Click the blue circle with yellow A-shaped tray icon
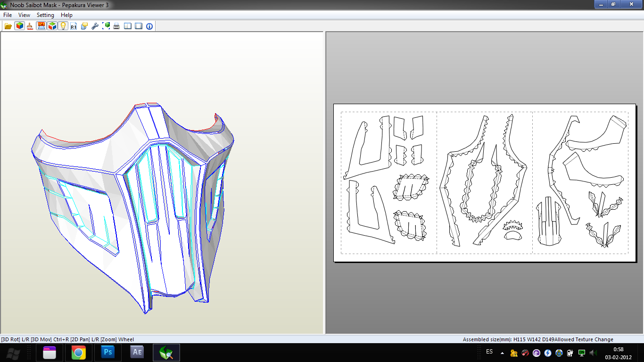644x362 pixels. (559, 353)
